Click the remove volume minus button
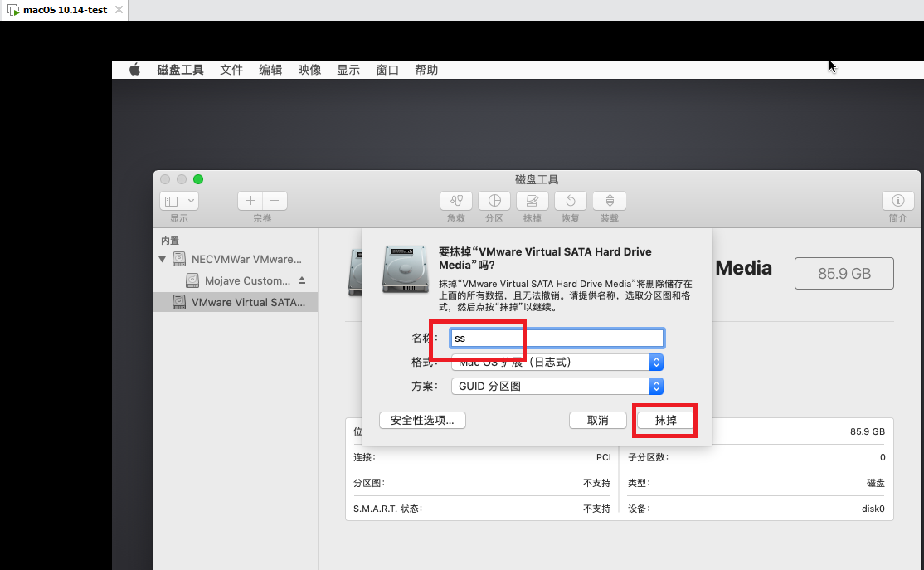 tap(275, 201)
